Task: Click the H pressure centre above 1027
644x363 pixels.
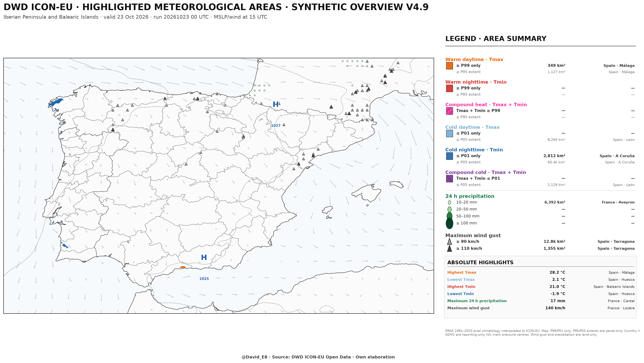Action: (x=275, y=105)
